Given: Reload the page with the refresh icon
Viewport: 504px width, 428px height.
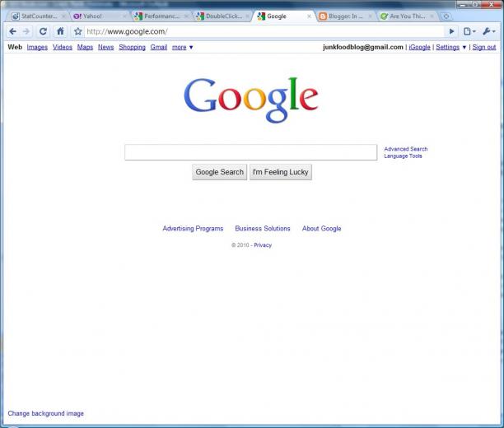Looking at the screenshot, I should 43,31.
